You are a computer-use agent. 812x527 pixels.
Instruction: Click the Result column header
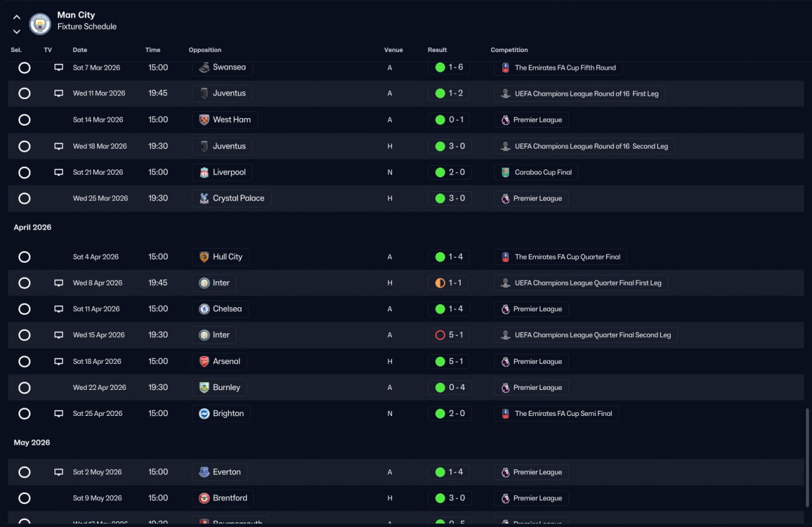(437, 50)
